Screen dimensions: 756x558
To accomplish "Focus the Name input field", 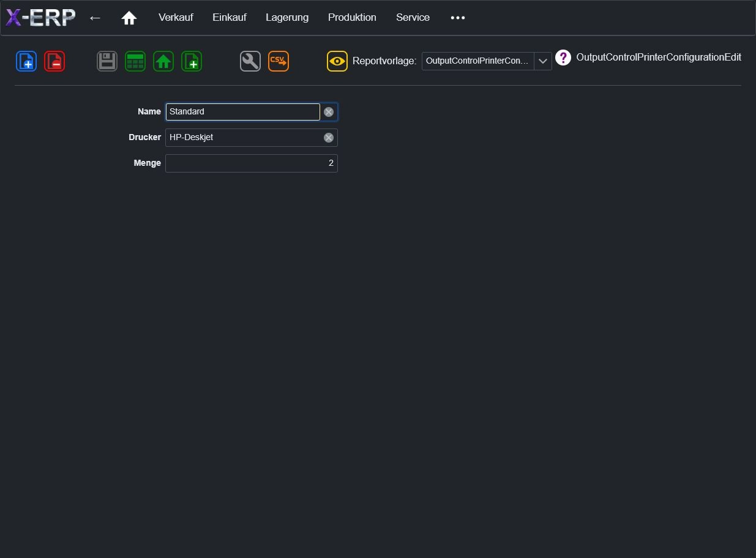I will point(243,112).
